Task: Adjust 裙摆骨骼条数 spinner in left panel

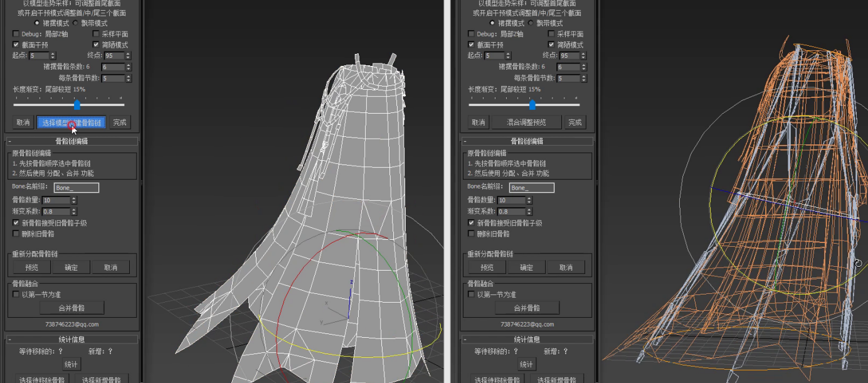Action: [128, 67]
